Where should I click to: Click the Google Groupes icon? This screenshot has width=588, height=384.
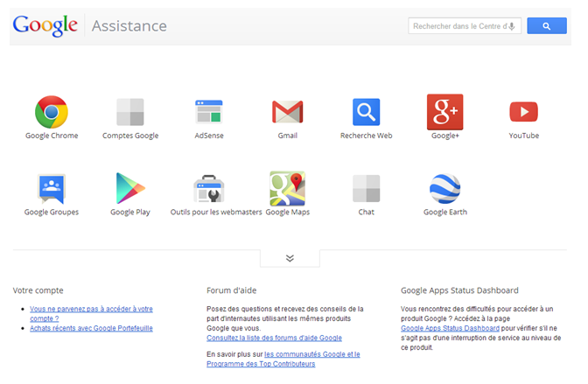point(52,188)
